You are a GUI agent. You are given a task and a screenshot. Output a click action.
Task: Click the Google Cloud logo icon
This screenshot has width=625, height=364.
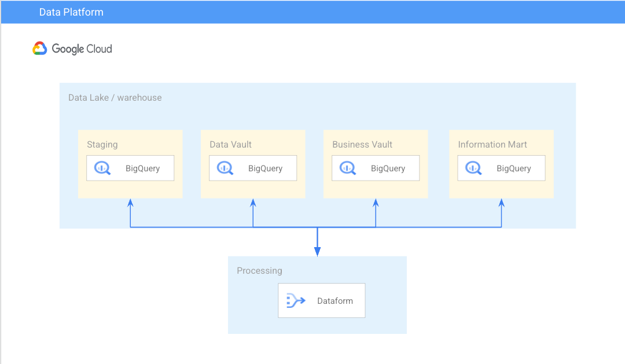click(39, 49)
